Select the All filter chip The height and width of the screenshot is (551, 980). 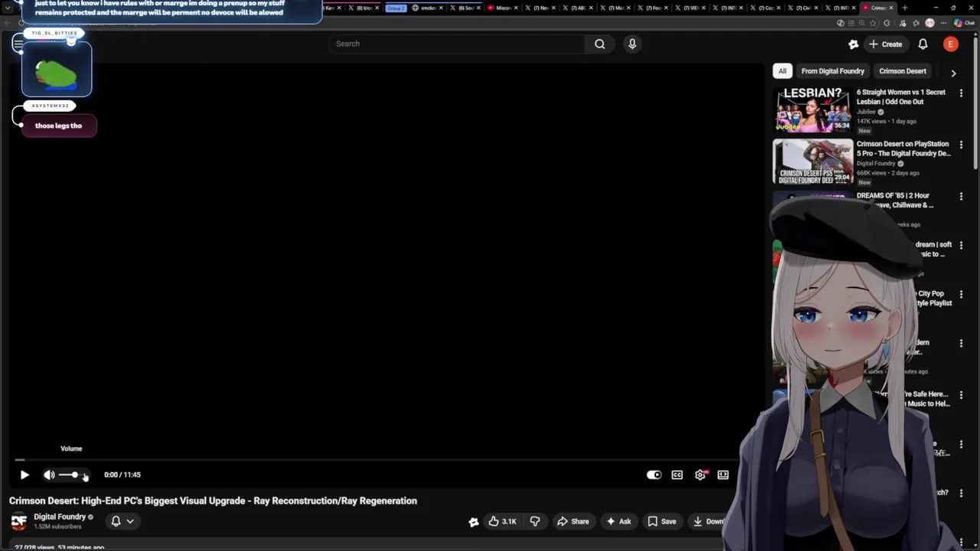pos(782,71)
